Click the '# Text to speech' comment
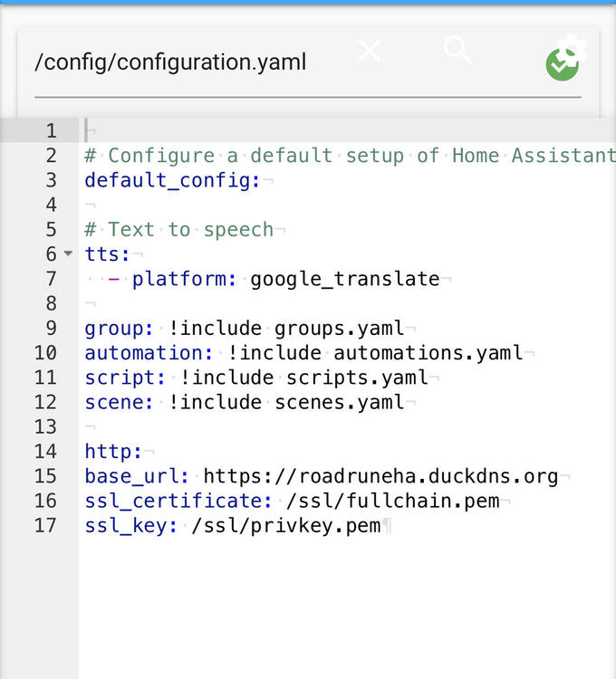 178,230
